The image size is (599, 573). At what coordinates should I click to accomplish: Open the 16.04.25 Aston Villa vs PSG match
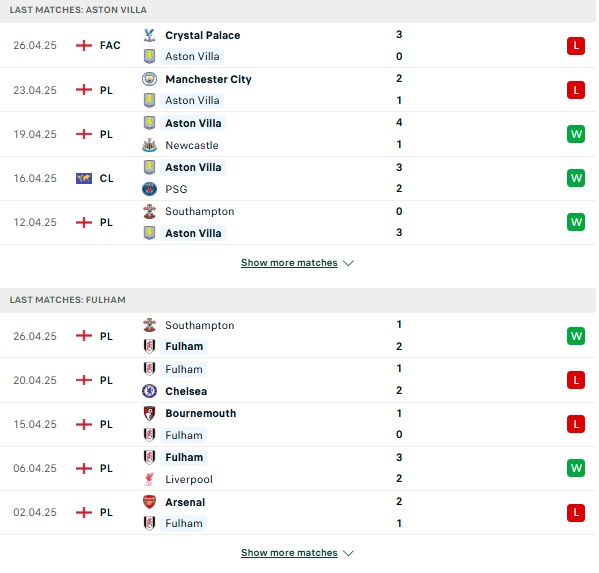click(x=298, y=178)
